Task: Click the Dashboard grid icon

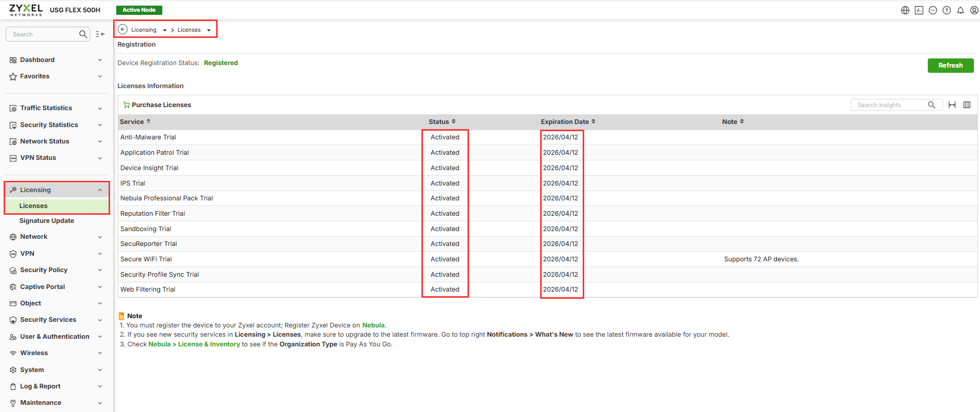Action: (x=13, y=60)
